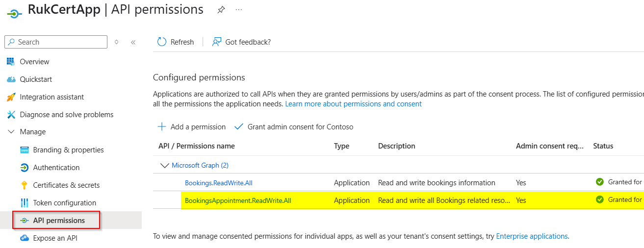Screen dimensions: 644x248
Task: Collapse the Microsoft Graph (2) group
Action: pyautogui.click(x=165, y=166)
